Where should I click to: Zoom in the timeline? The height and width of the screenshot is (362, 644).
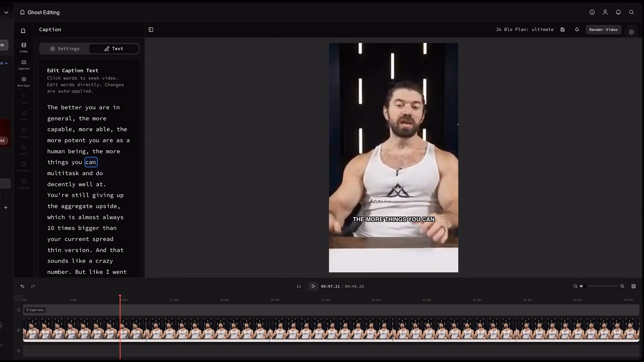[622, 286]
